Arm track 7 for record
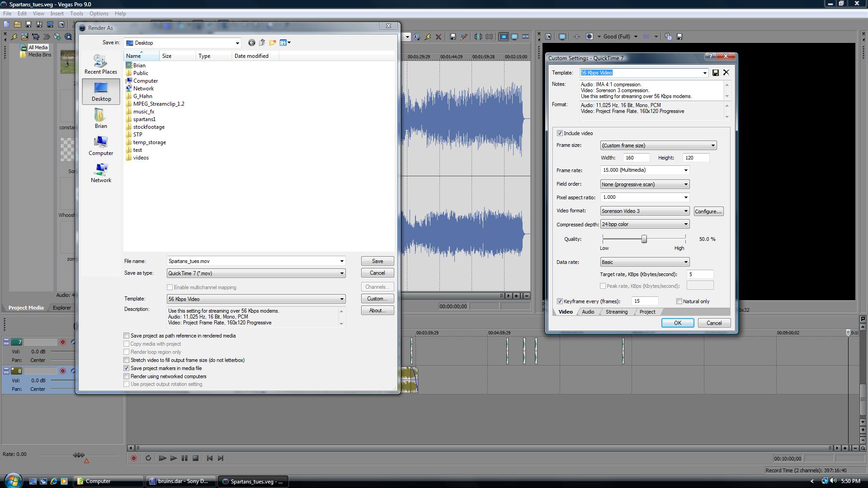This screenshot has width=868, height=488. point(63,342)
